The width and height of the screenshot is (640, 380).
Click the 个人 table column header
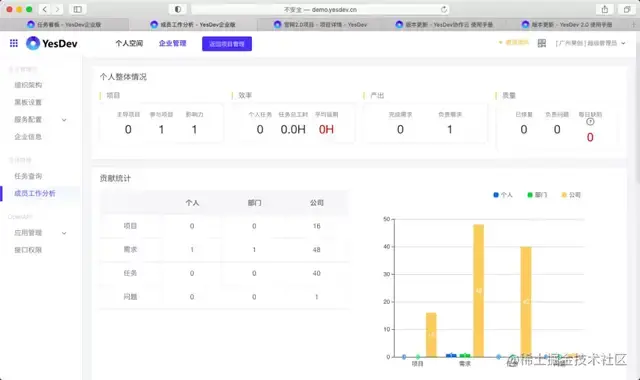(192, 202)
